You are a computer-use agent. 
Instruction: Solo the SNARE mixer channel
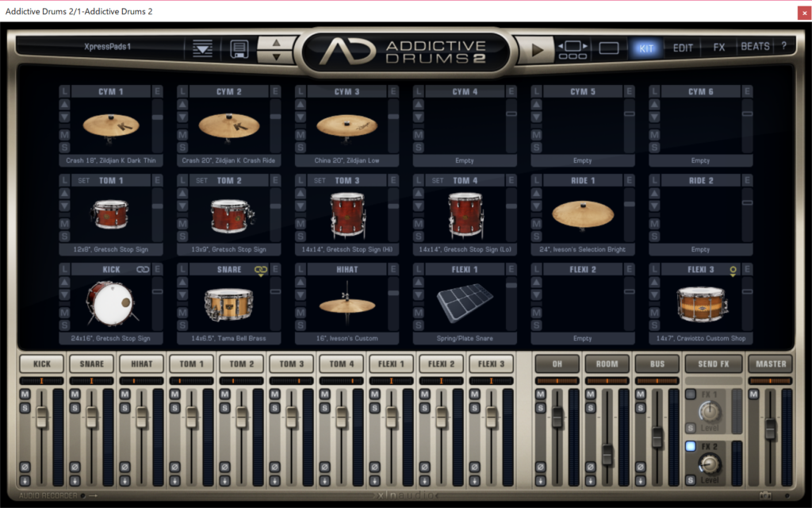pos(75,408)
